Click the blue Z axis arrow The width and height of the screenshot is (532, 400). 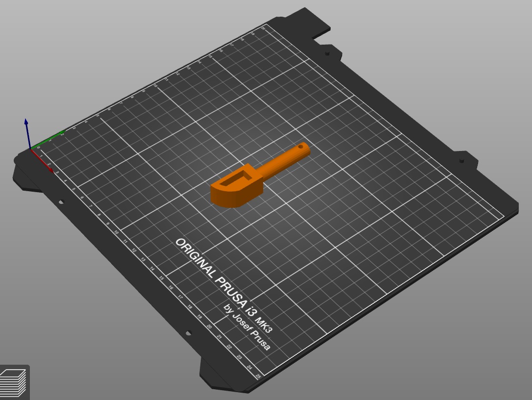[27, 133]
